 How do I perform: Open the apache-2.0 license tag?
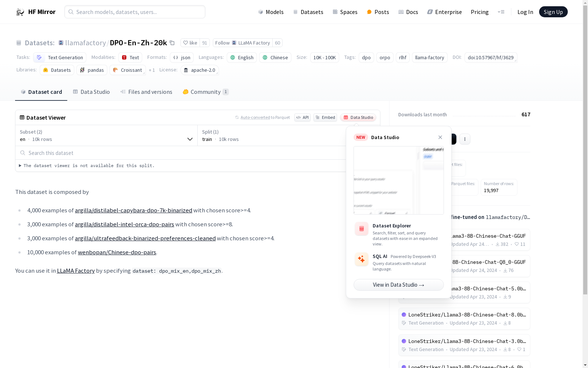click(200, 70)
